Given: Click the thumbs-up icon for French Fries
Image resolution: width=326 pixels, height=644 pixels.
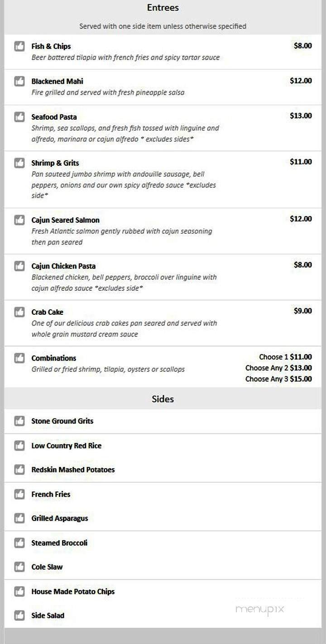Looking at the screenshot, I should coord(19,494).
